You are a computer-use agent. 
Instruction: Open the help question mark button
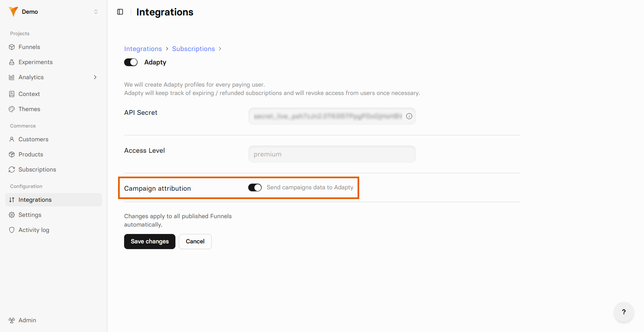624,312
